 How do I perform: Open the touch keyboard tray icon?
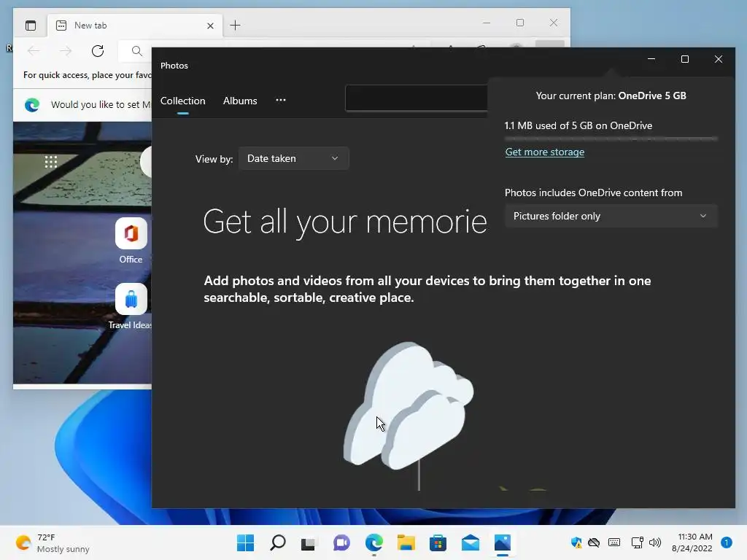click(614, 542)
